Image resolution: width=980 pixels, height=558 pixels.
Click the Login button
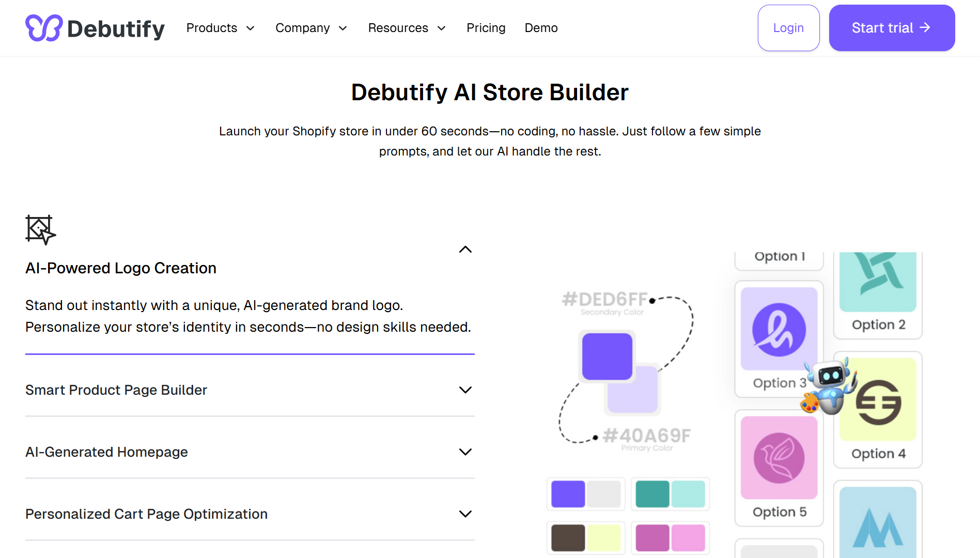788,28
